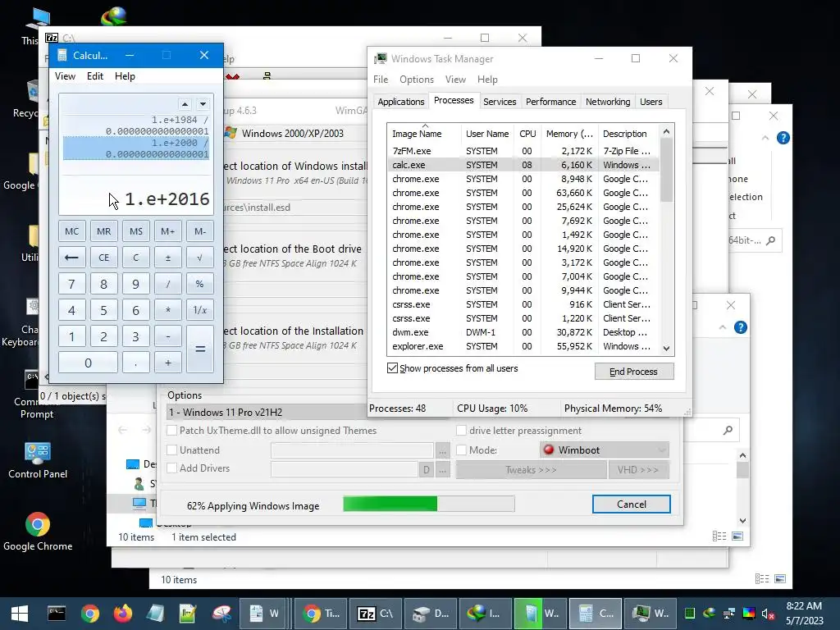Viewport: 840px width, 630px height.
Task: Open Command Prompt from the taskbar
Action: tap(57, 614)
